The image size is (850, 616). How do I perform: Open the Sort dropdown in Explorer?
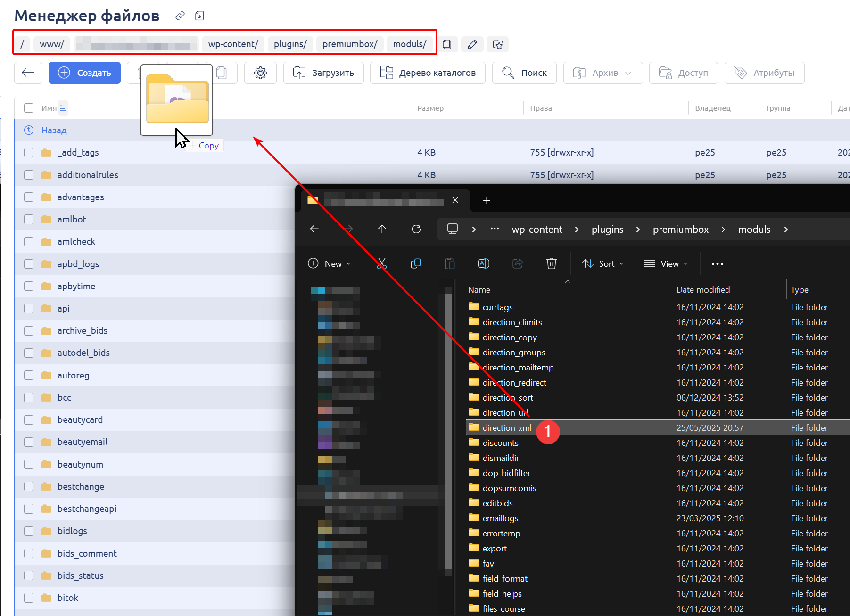(x=603, y=264)
